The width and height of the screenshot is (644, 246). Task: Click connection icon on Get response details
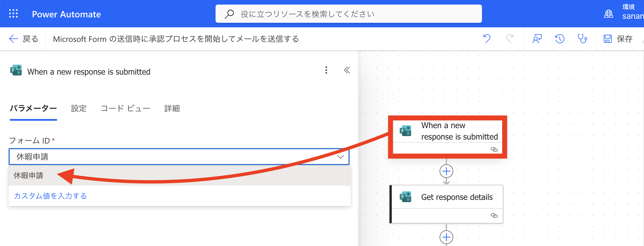tap(494, 216)
